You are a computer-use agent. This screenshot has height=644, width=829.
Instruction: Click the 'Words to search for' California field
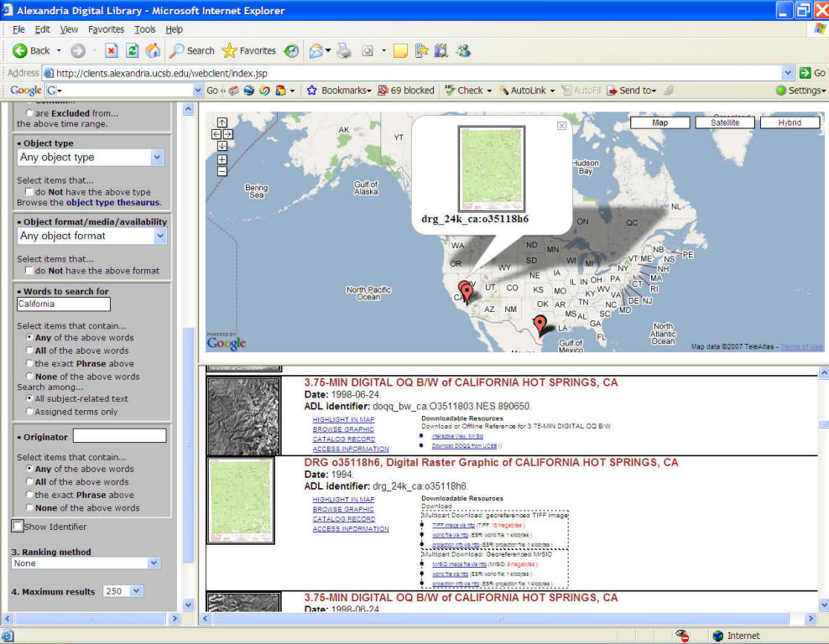click(x=64, y=304)
